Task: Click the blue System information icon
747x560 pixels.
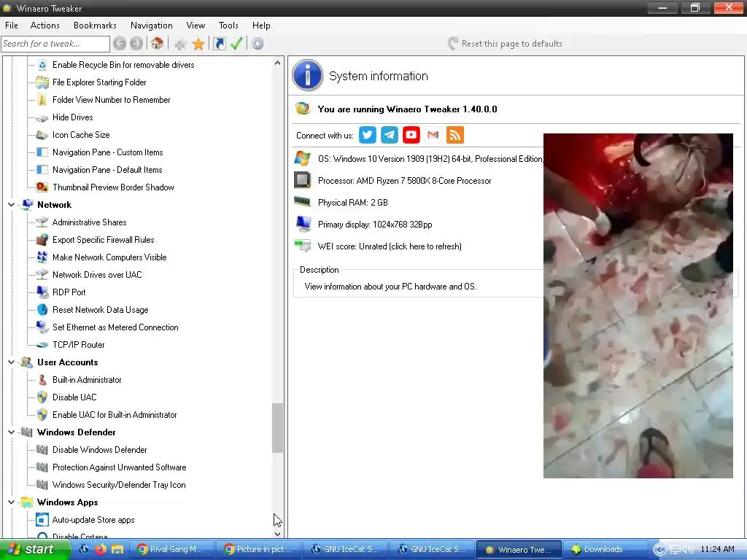Action: pos(307,75)
